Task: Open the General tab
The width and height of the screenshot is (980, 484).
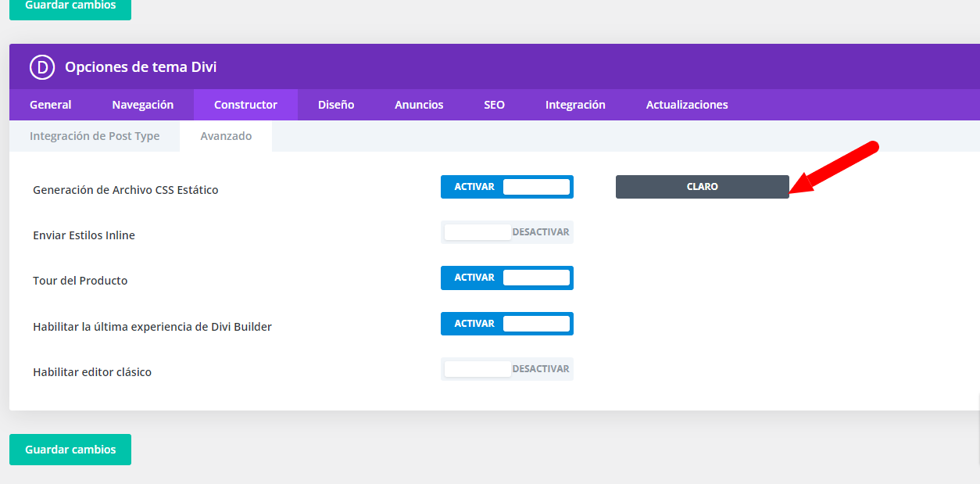Action: (51, 105)
